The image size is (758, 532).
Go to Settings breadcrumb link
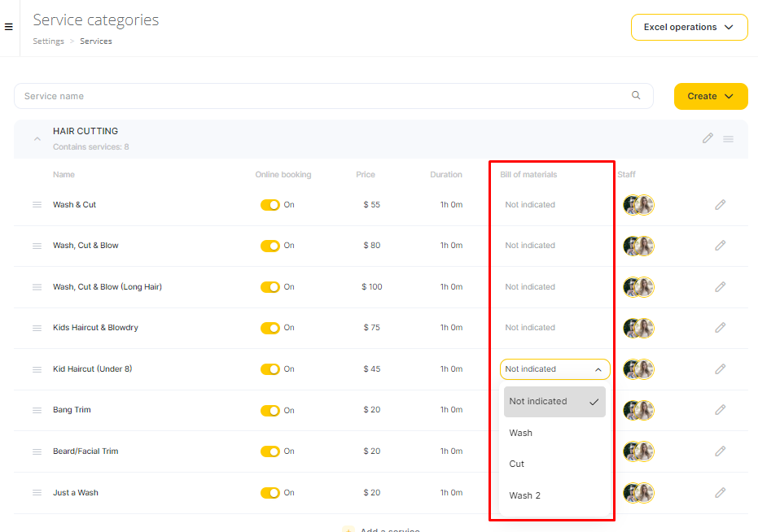tap(48, 41)
